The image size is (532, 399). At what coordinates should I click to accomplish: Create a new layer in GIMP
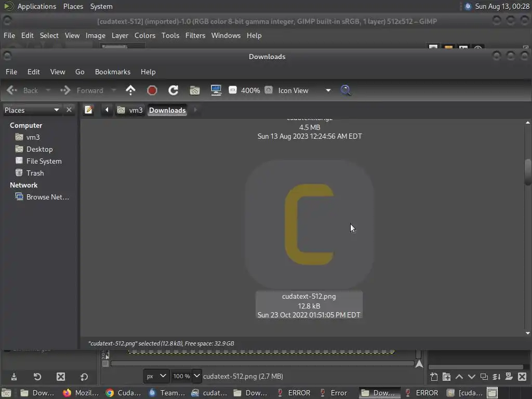[x=434, y=377]
